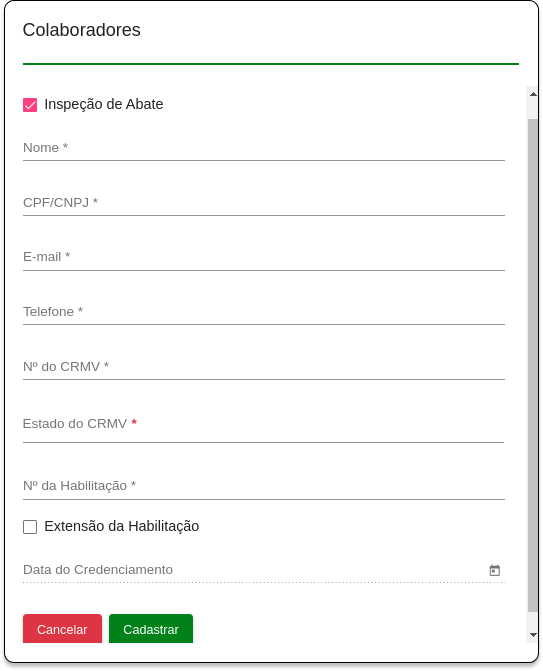This screenshot has height=671, width=543.
Task: Click the Nome input field
Action: click(x=264, y=148)
